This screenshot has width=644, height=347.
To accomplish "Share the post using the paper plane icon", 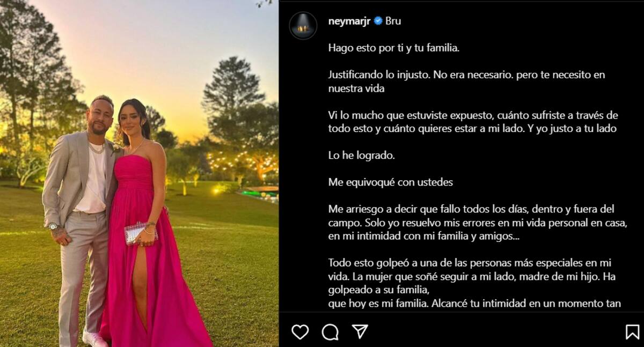I will pos(360,331).
